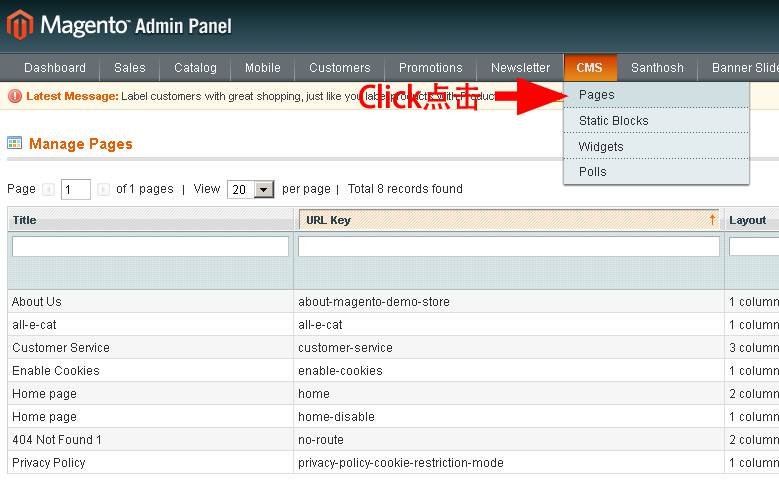Open the Catalog menu
The width and height of the screenshot is (779, 489).
pyautogui.click(x=195, y=68)
